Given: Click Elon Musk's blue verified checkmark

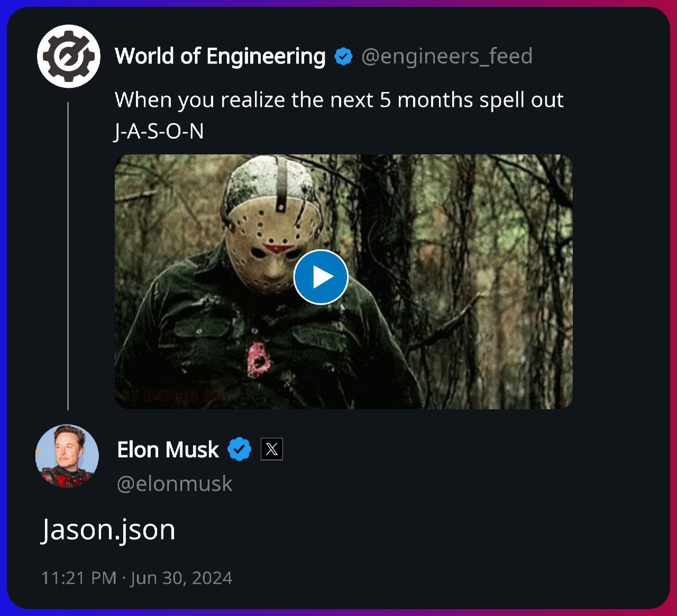Looking at the screenshot, I should coord(240,449).
